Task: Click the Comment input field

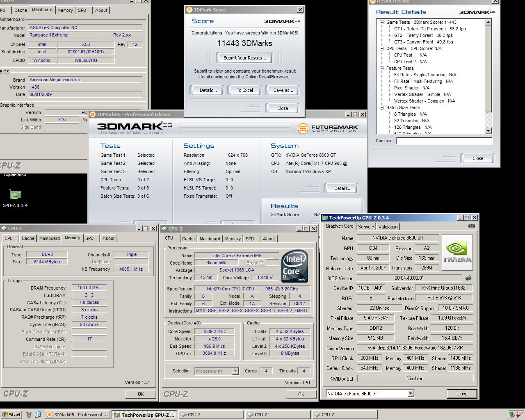Action: pos(444,141)
